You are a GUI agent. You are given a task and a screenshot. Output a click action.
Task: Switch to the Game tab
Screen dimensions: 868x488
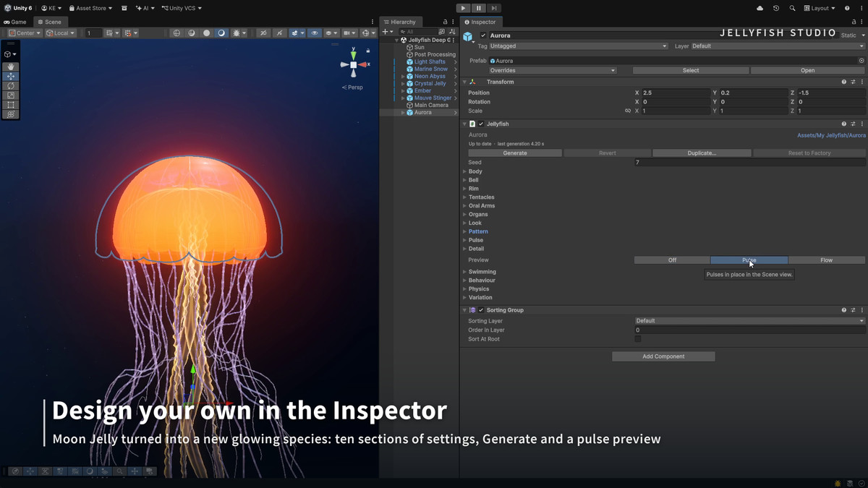click(14, 22)
